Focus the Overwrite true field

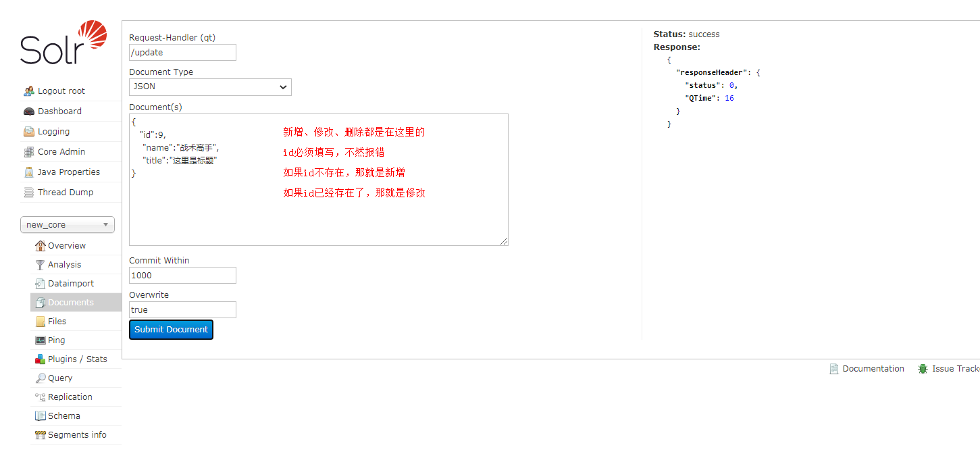(182, 309)
